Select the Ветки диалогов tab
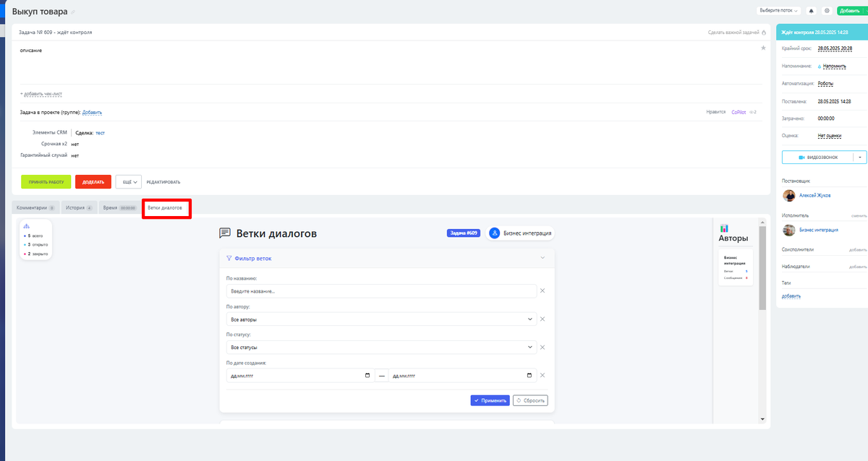 (x=166, y=207)
